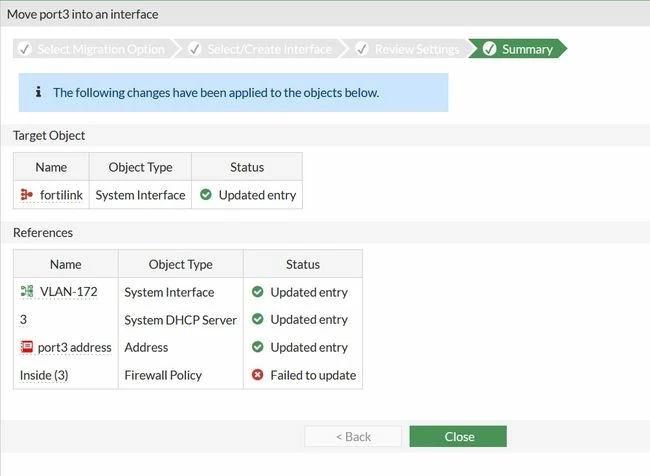Click the VLAN-172 interface icon

(27, 291)
